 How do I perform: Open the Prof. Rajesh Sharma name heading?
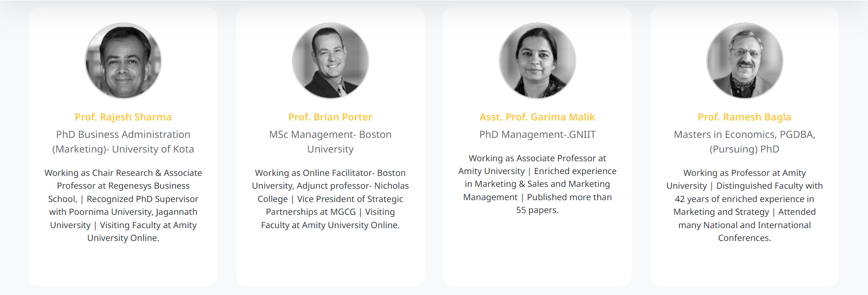tap(123, 117)
